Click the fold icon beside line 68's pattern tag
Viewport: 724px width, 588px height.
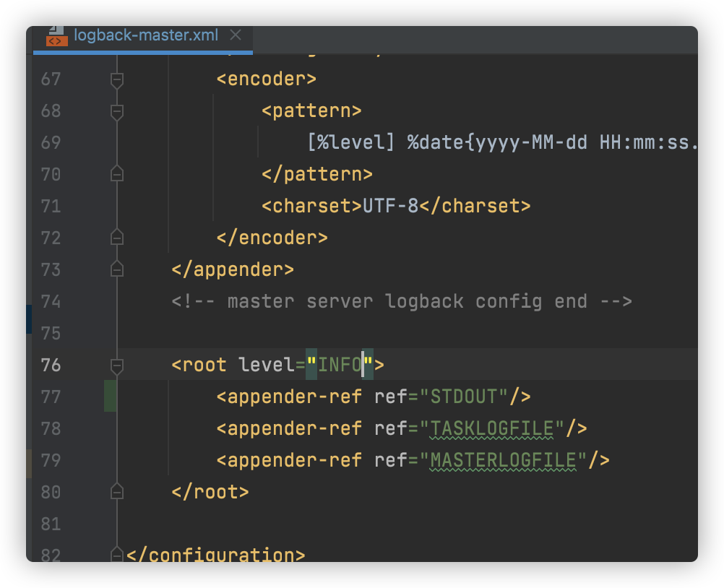point(116,113)
